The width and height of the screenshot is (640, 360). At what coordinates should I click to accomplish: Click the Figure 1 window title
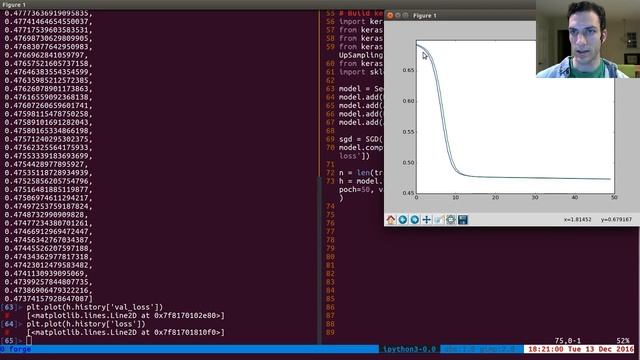(424, 16)
